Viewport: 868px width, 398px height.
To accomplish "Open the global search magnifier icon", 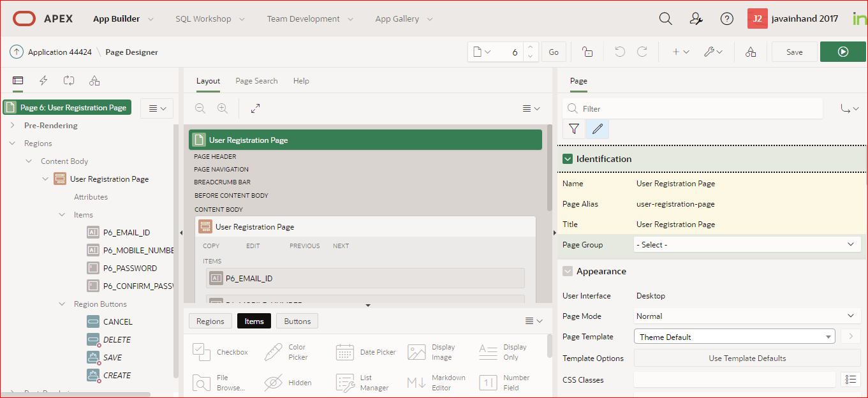I will (x=665, y=18).
